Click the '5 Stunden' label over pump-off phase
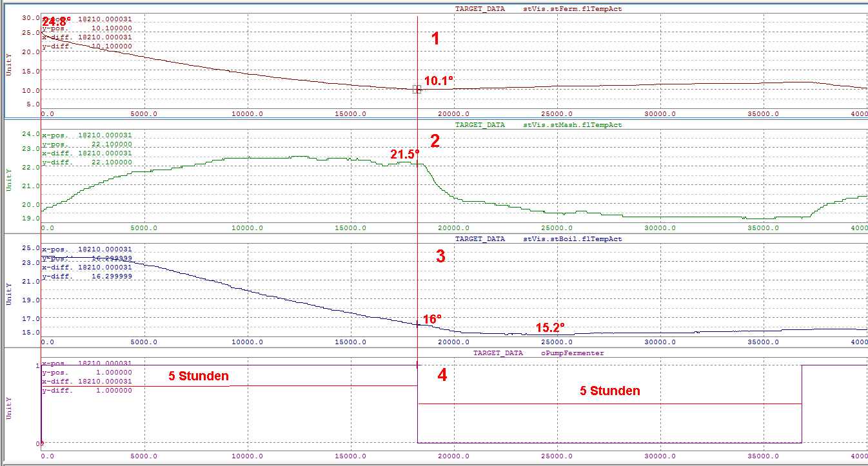The width and height of the screenshot is (868, 466). 610,391
